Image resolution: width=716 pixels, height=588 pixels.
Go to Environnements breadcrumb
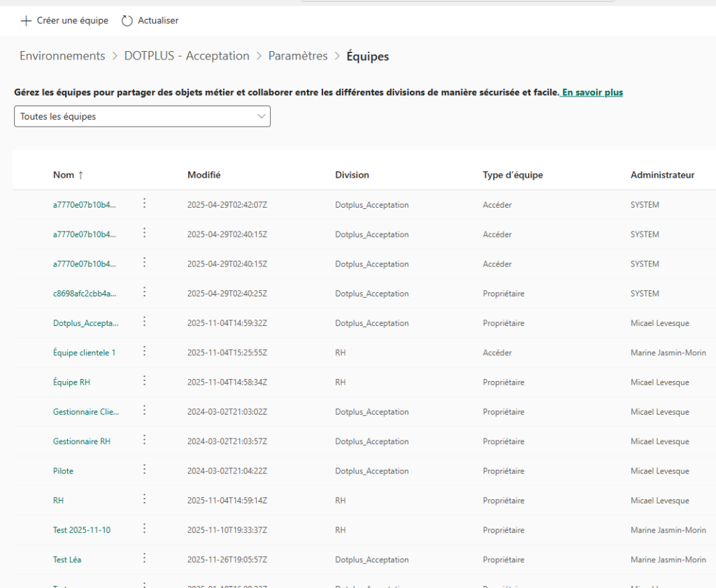(62, 56)
